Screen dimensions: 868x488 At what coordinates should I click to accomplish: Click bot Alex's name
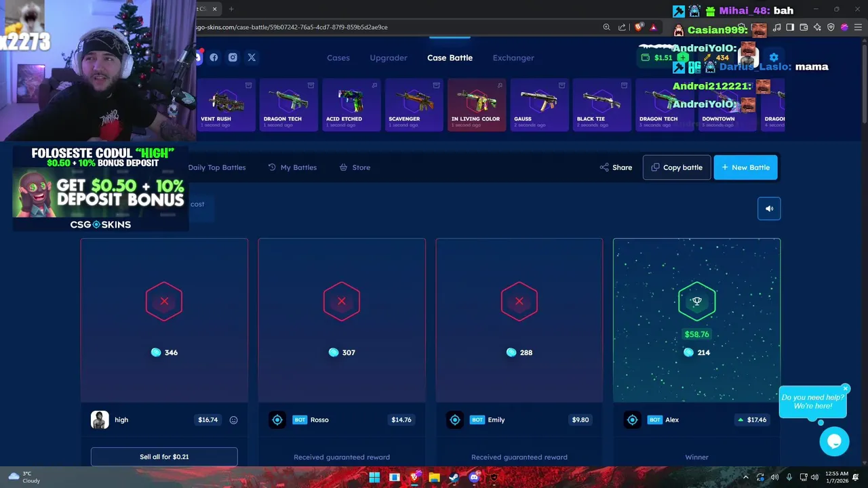(x=672, y=420)
